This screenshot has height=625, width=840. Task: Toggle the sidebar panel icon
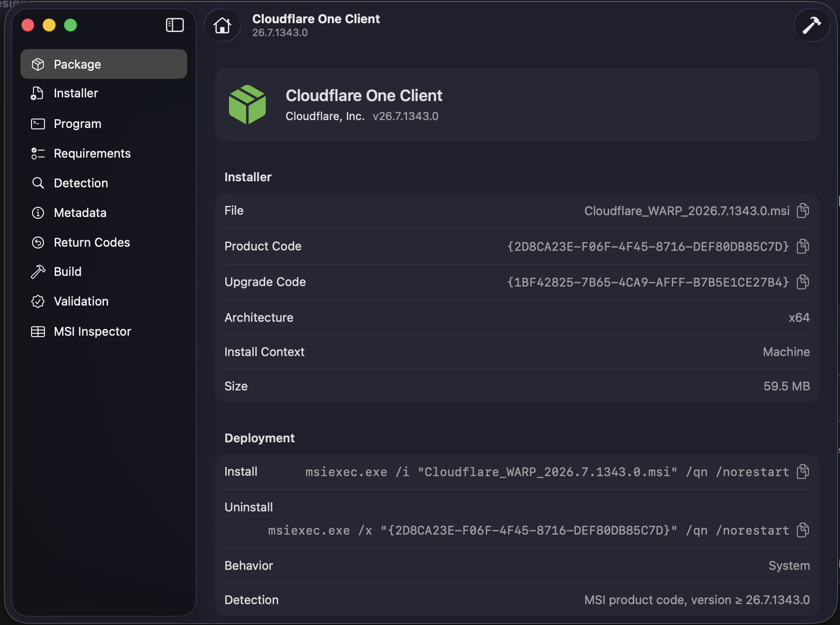click(175, 25)
